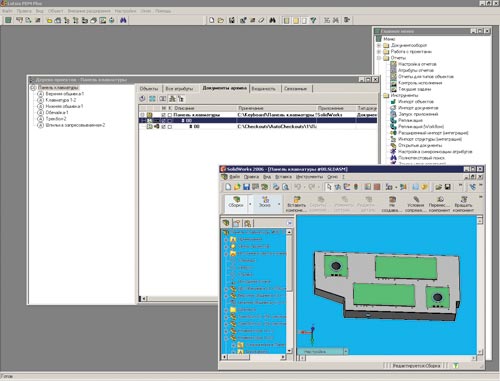The width and height of the screenshot is (500, 381).
Task: Switch to the Входимость tab
Action: (264, 89)
